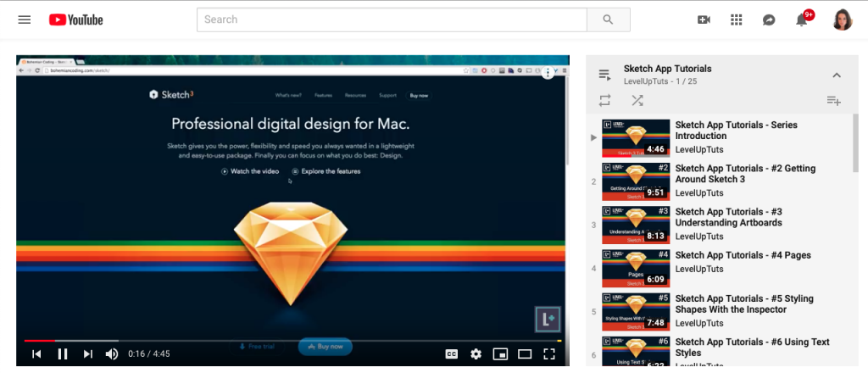Image resolution: width=868 pixels, height=373 pixels.
Task: Open notifications bell
Action: (801, 20)
